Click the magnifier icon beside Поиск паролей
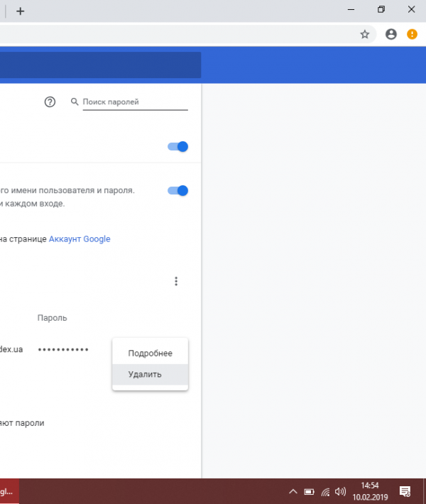The height and width of the screenshot is (504, 426). click(75, 102)
